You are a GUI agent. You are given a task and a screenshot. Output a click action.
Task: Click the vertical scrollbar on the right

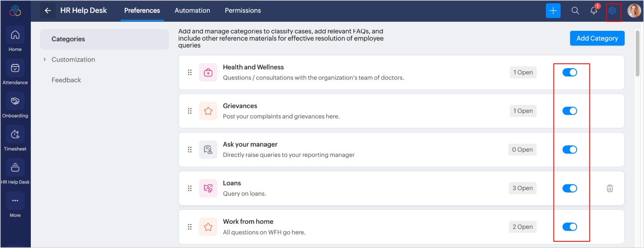[x=637, y=53]
